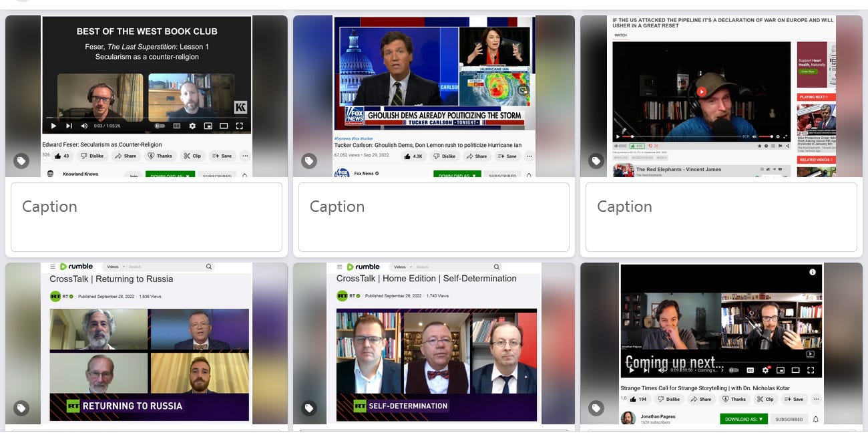
Task: Open the CrossTalk Self-Determination thumbnail
Action: coord(434,343)
